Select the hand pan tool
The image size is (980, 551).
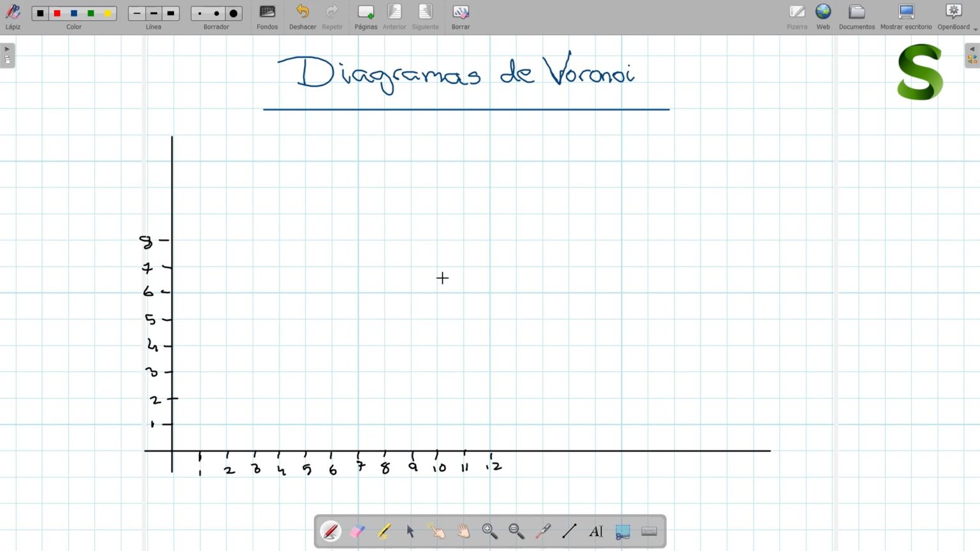tap(464, 531)
